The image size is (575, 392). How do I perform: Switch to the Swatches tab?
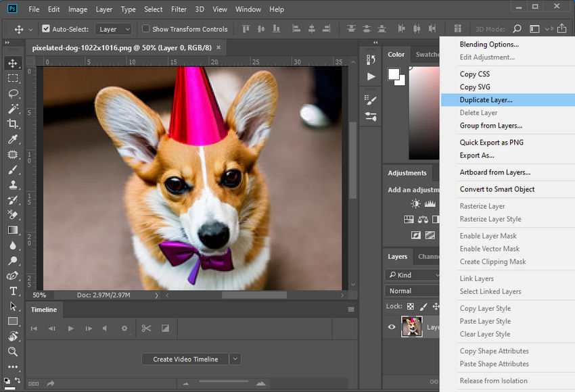428,54
